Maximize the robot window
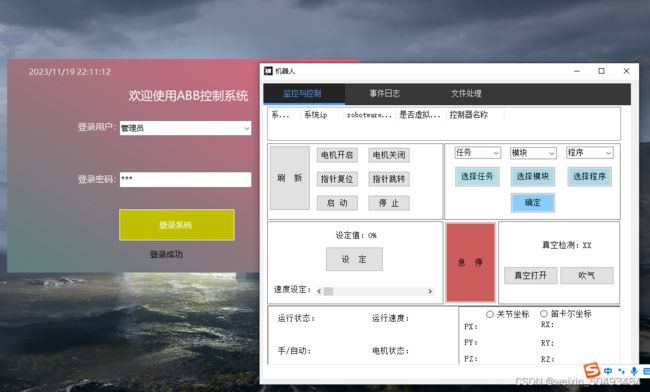This screenshot has width=650, height=392. pyautogui.click(x=601, y=71)
